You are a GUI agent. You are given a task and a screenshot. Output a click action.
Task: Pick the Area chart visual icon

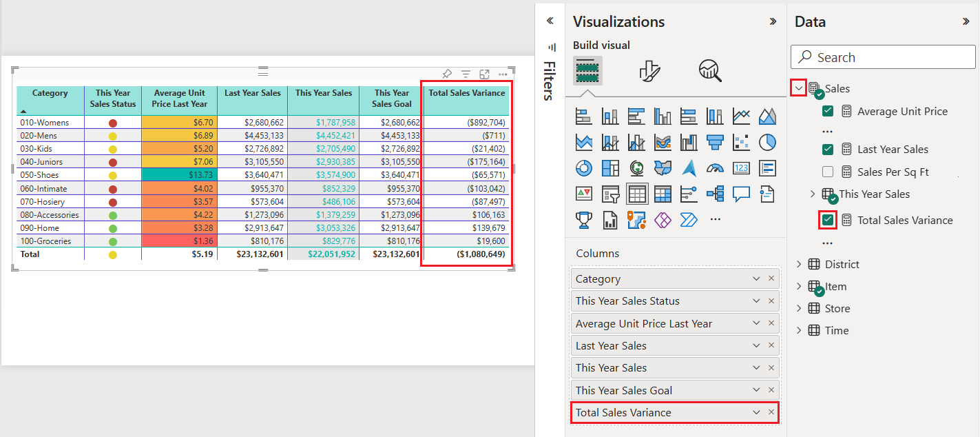[767, 116]
